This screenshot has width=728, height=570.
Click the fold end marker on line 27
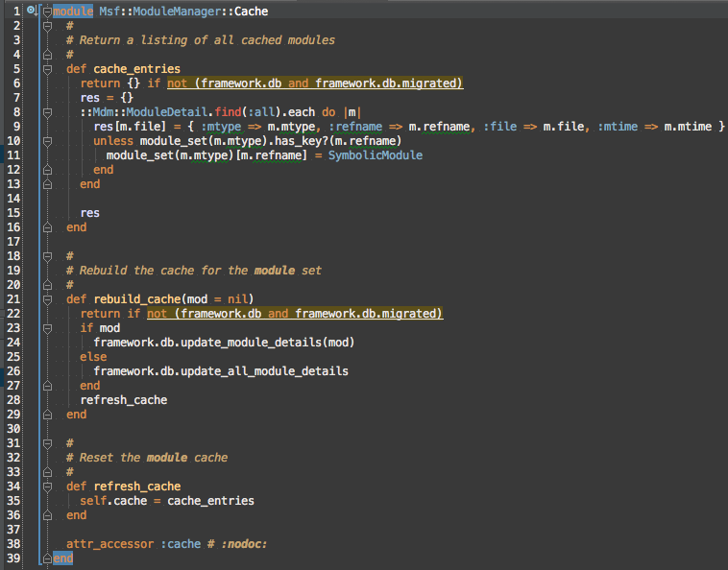point(47,386)
